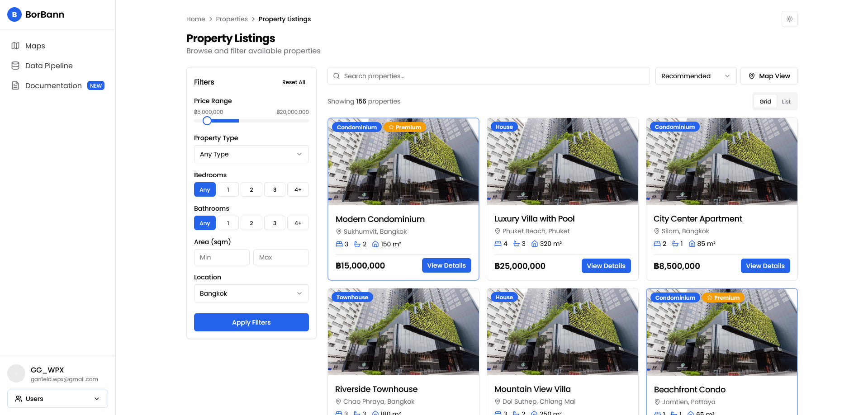Open the Data Pipeline page
Viewport: 868px width, 415px height.
click(49, 66)
